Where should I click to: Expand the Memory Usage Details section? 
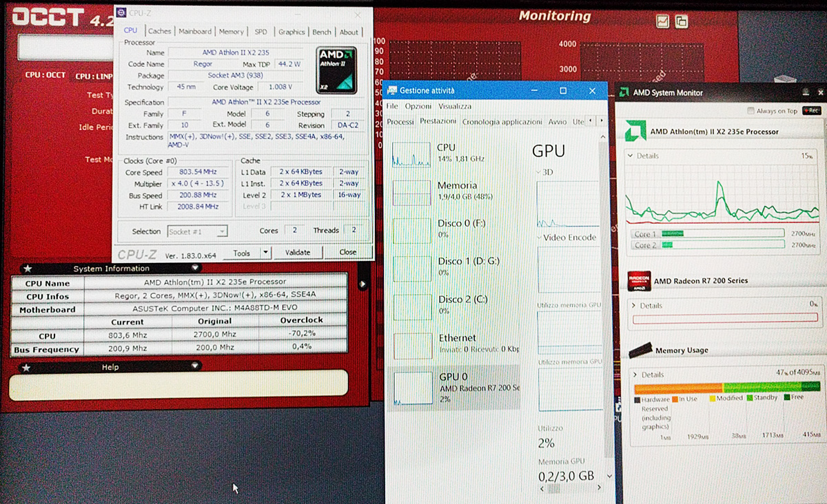click(635, 375)
